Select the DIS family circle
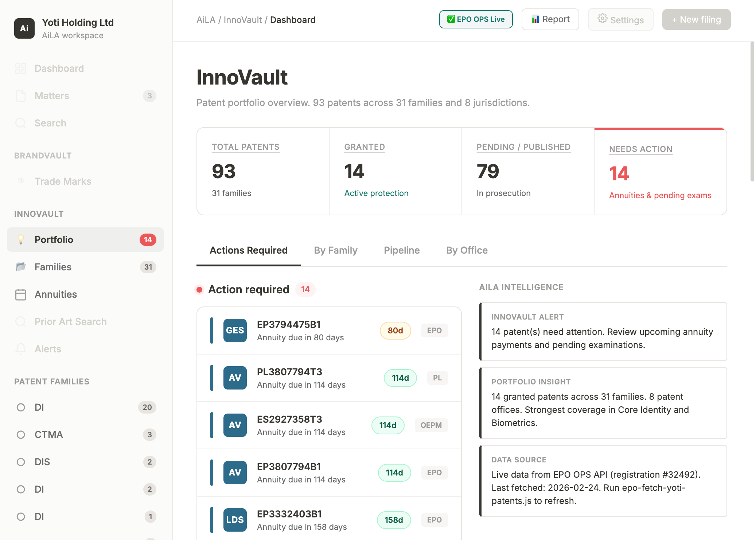Viewport: 756px width, 540px height. [x=21, y=462]
